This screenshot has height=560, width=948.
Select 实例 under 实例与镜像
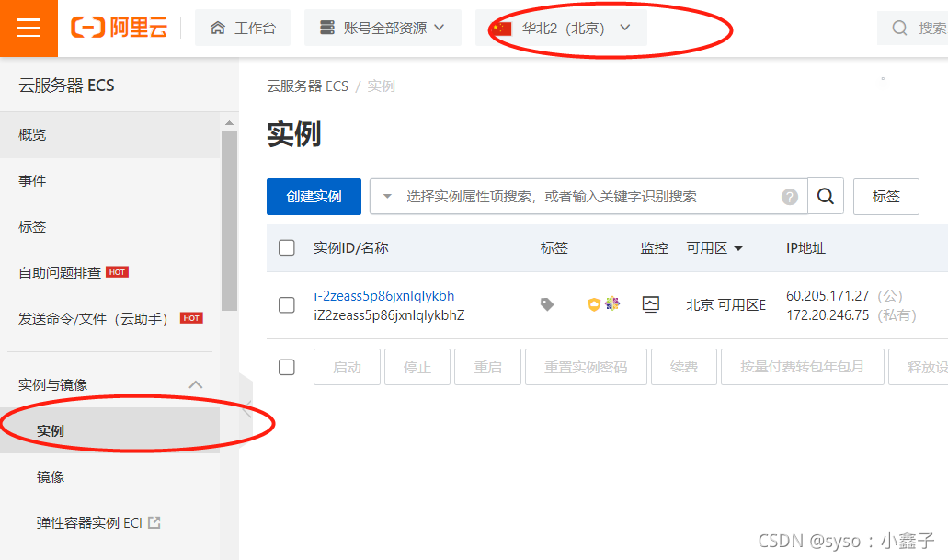[x=110, y=430]
